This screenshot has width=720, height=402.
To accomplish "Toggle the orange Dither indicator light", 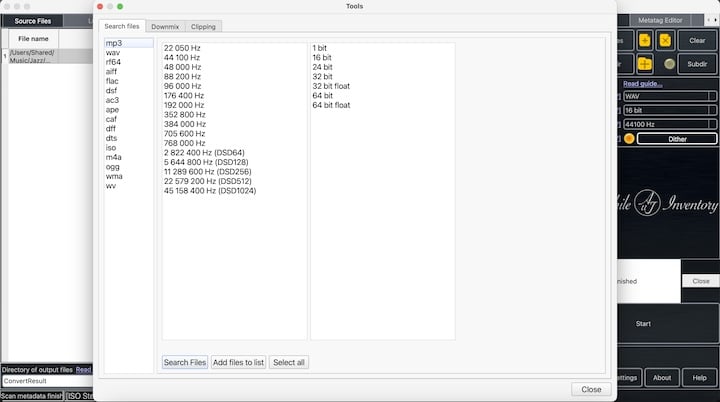I will [x=629, y=139].
